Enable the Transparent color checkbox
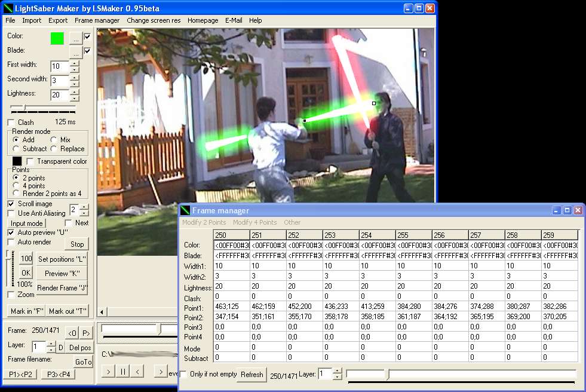 [30, 161]
